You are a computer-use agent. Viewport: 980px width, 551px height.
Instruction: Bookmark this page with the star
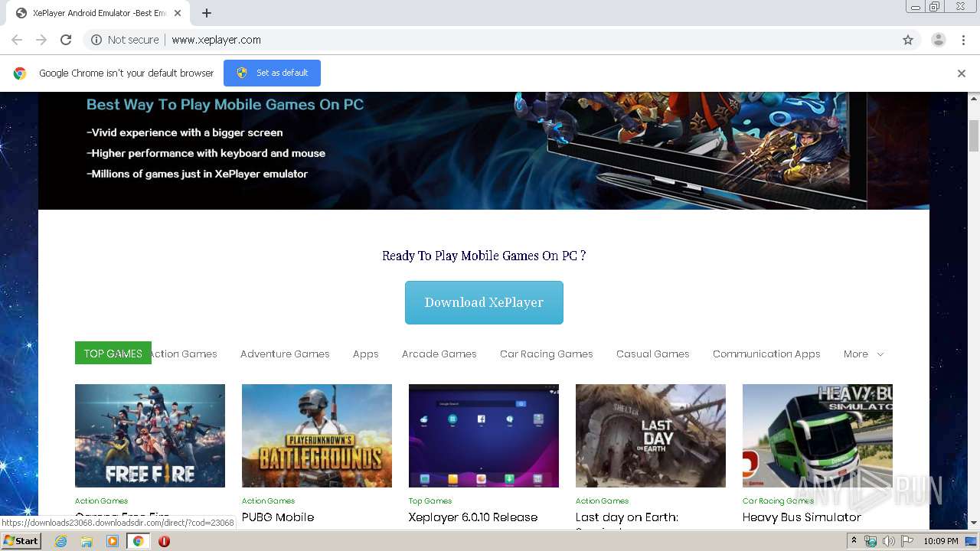[x=908, y=40]
